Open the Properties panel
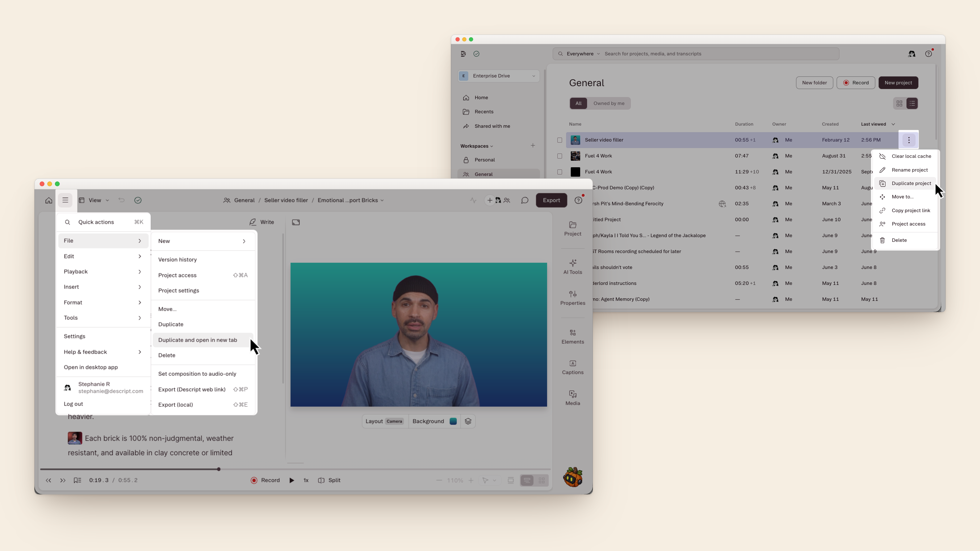 click(x=573, y=298)
